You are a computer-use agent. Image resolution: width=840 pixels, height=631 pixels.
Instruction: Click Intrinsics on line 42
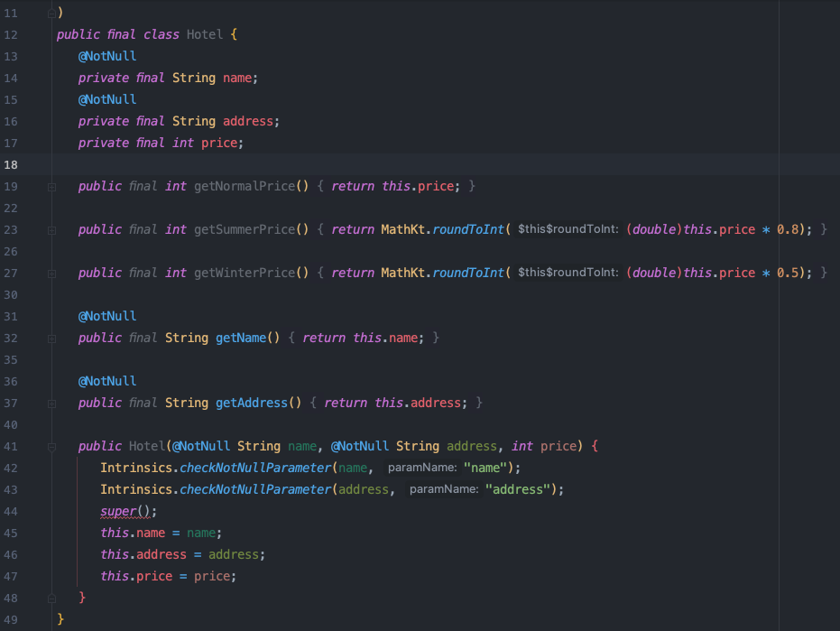tap(136, 468)
